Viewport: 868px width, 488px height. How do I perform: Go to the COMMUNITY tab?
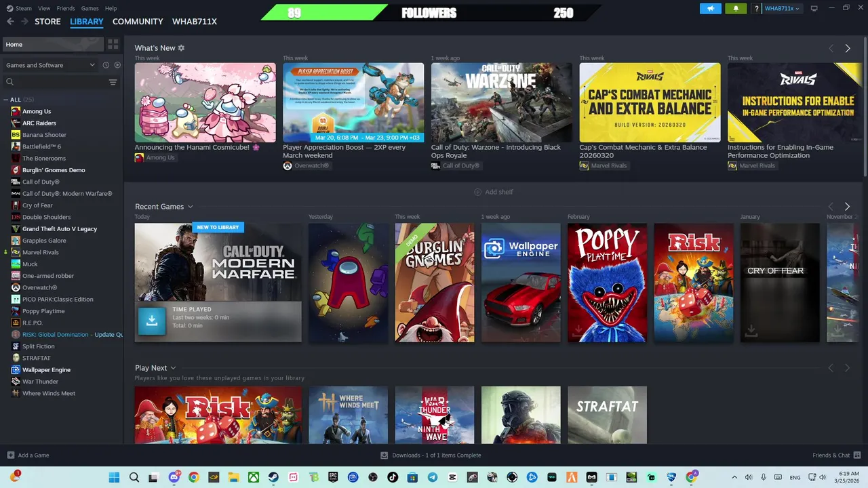pyautogui.click(x=138, y=22)
